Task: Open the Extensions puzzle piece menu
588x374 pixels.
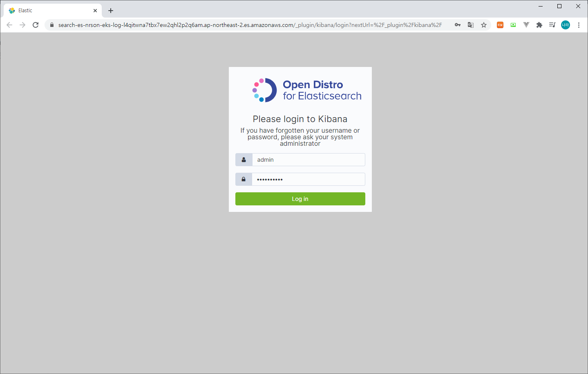Action: [539, 25]
